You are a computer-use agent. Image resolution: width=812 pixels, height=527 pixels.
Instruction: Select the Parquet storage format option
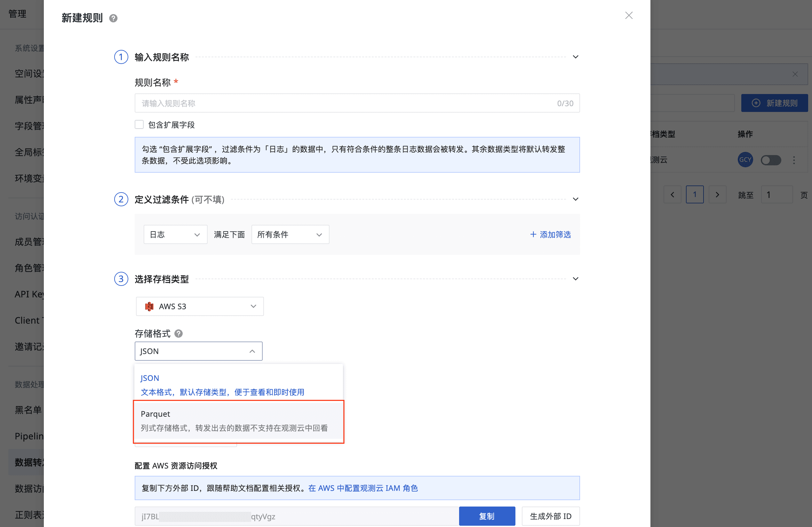(x=238, y=421)
